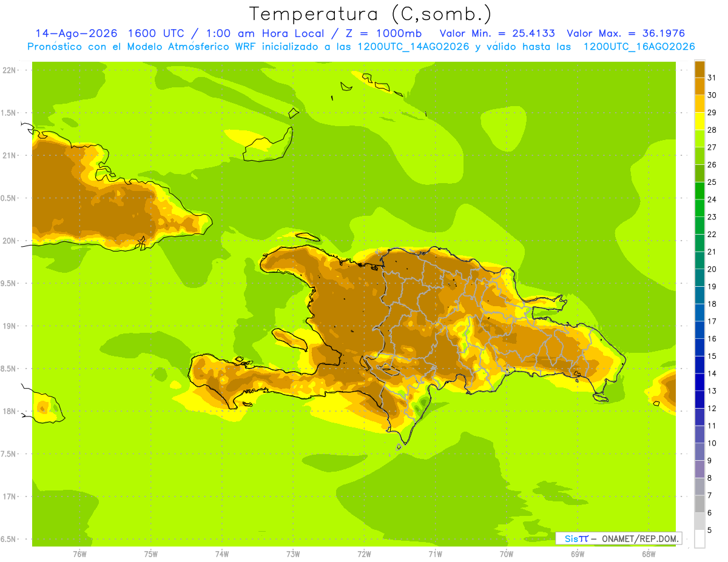Click the orange legend swatch between 29 and 30
The image size is (728, 562).
point(699,103)
